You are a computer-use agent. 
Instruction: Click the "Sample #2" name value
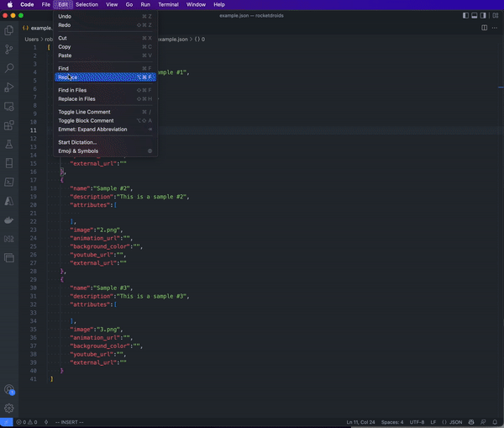(112, 188)
